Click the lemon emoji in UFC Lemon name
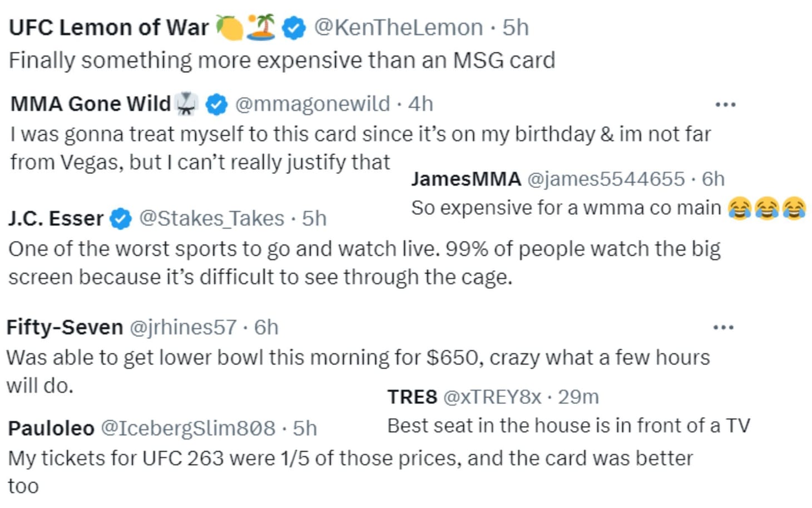This screenshot has height=508, width=812. [229, 27]
